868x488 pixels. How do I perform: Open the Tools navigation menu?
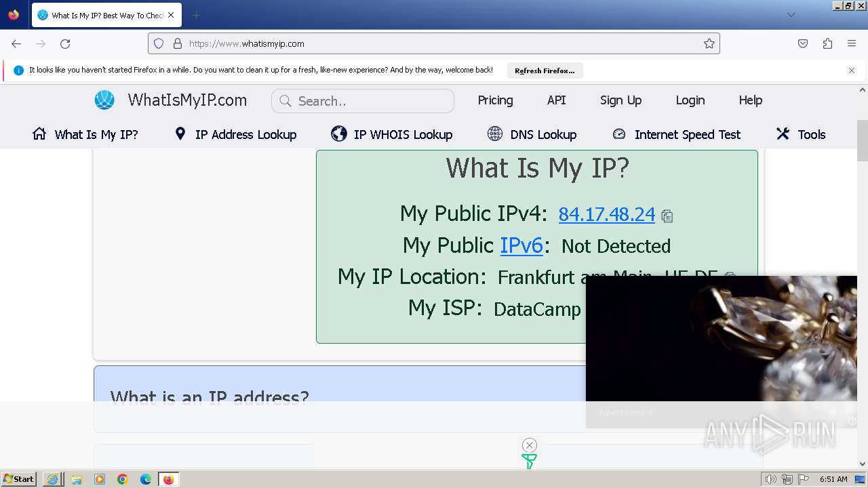[x=801, y=134]
